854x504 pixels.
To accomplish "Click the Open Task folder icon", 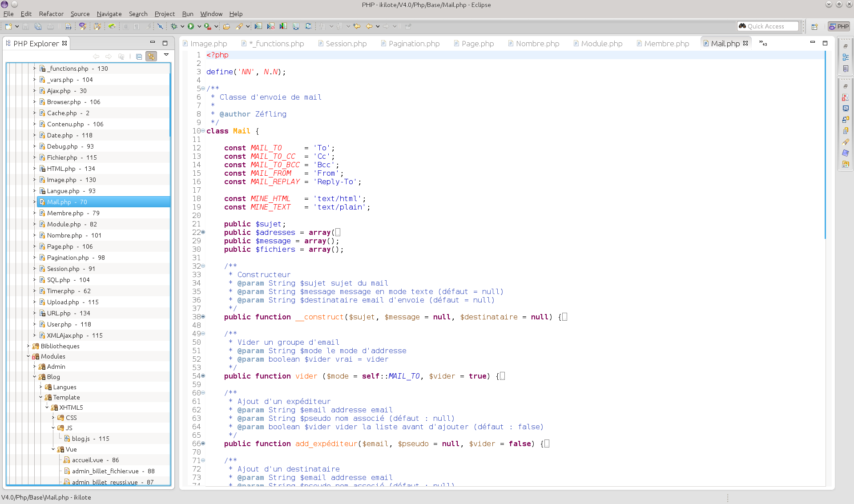I will tap(226, 27).
